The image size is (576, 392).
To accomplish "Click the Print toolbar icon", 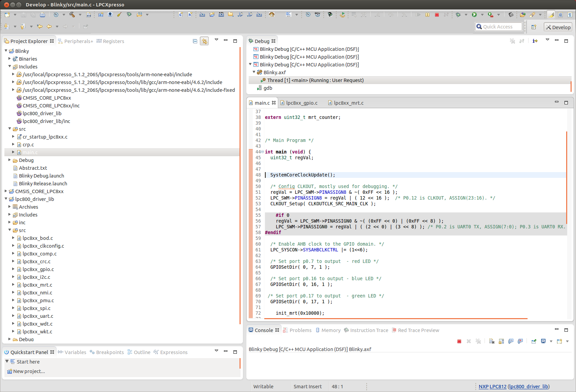I will coord(42,15).
